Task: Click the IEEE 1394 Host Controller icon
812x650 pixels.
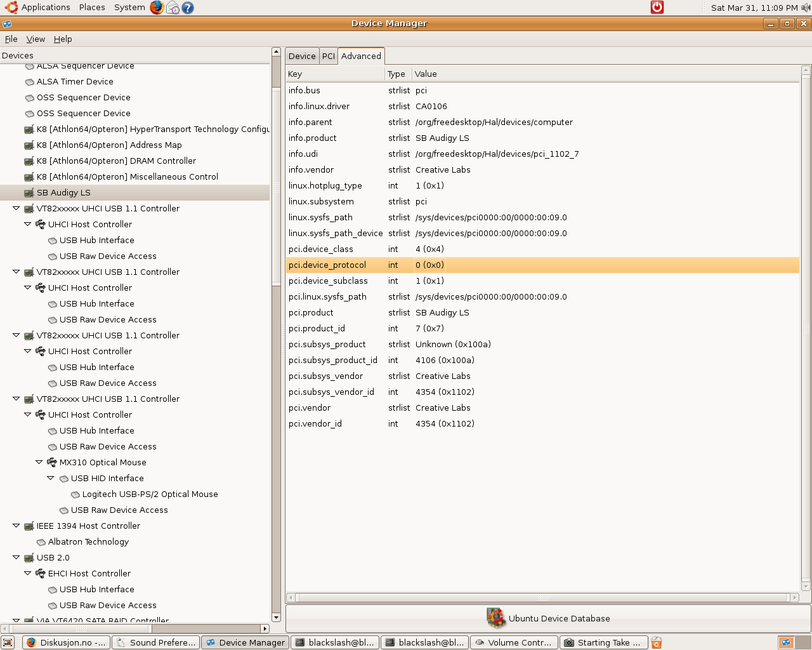Action: click(x=29, y=526)
